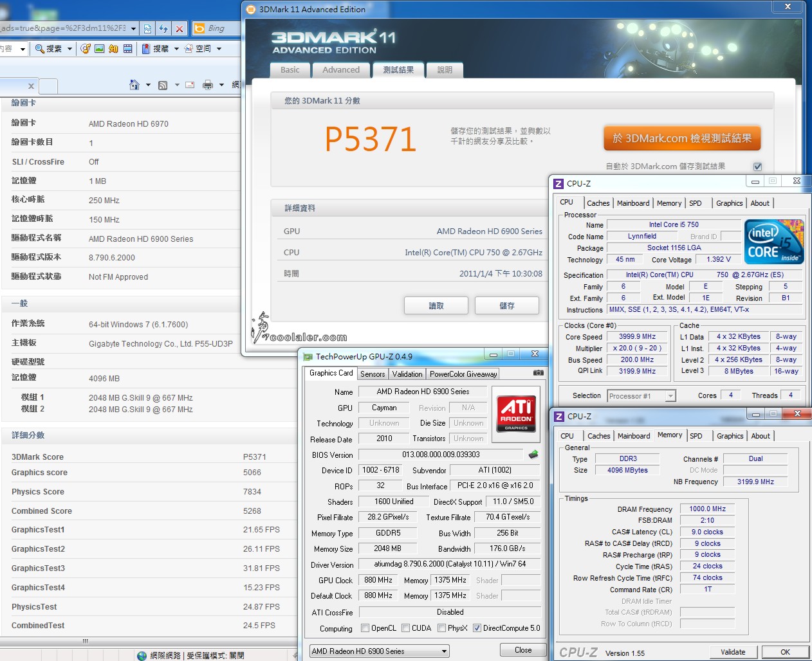Switch to the Basic tab in 3DMark

pyautogui.click(x=290, y=70)
